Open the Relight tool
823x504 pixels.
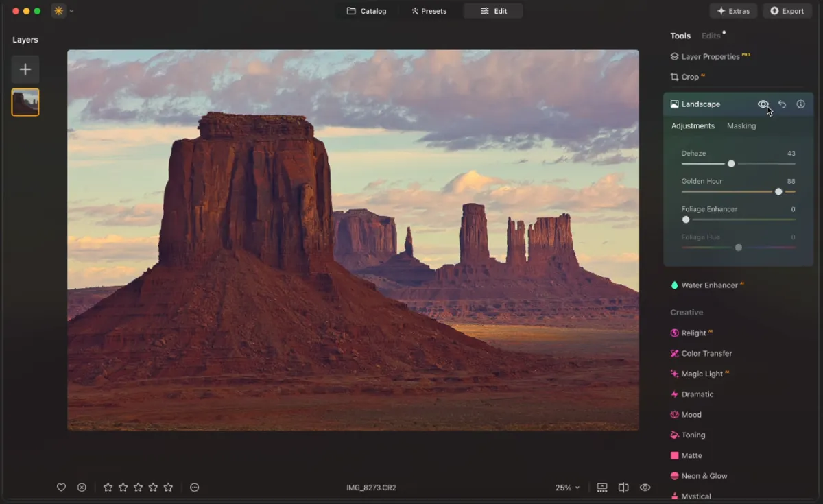tap(695, 333)
